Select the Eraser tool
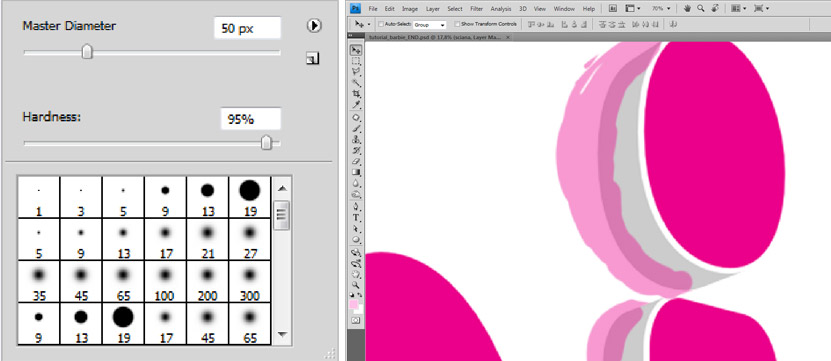831x361 pixels. pyautogui.click(x=356, y=161)
